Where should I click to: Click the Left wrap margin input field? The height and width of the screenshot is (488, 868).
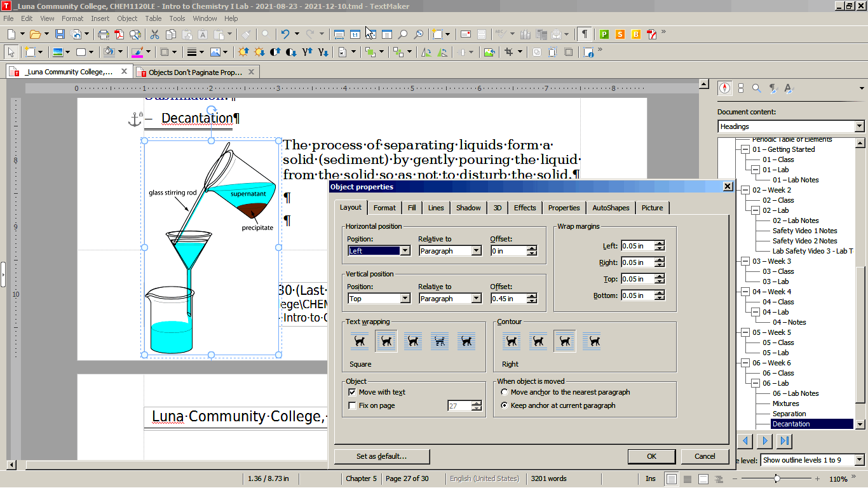coord(637,246)
